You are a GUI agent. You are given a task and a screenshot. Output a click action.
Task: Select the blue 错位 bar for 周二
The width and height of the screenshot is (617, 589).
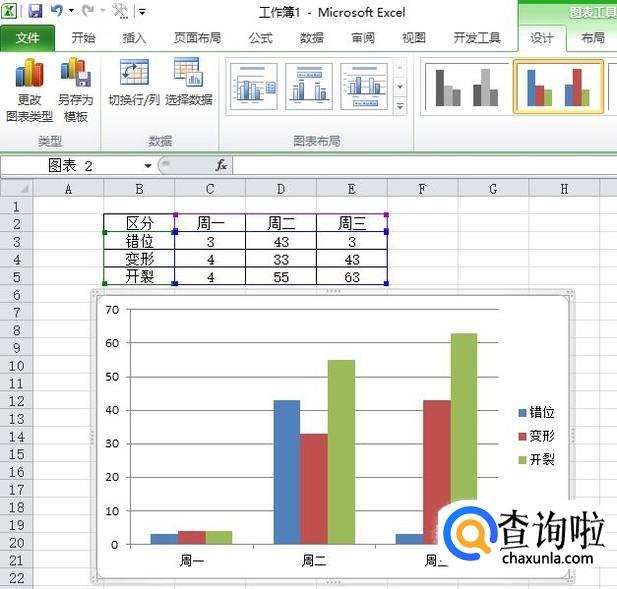pyautogui.click(x=287, y=472)
